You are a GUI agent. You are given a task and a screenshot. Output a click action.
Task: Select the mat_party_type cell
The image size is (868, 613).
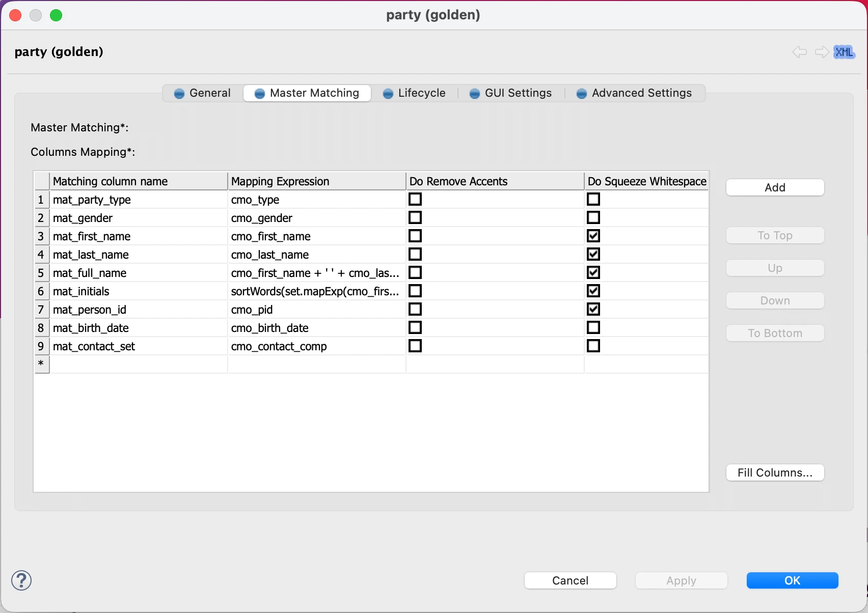click(139, 200)
